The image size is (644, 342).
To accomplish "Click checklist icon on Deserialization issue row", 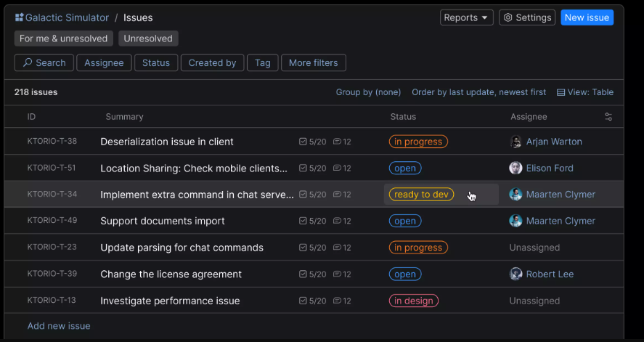I will point(303,142).
